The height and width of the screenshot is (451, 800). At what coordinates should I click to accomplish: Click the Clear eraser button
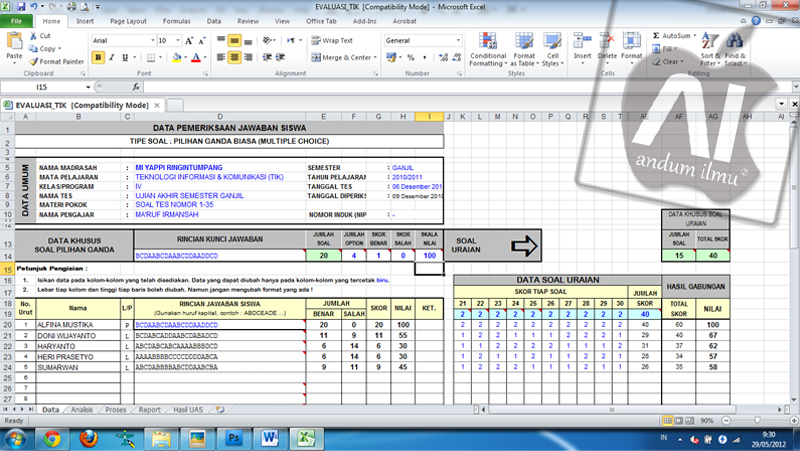click(667, 62)
